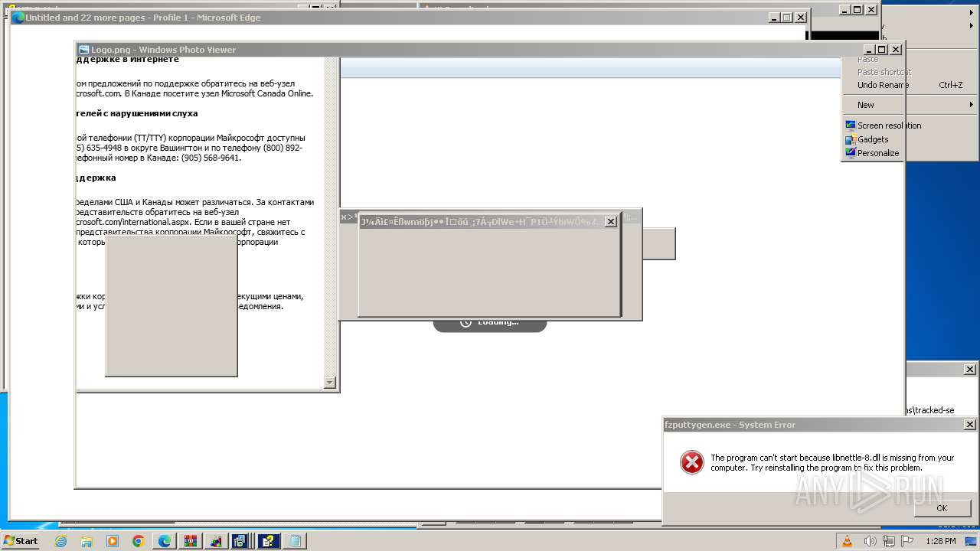Click the Gadgets menu icon
This screenshot has width=980, height=551.
click(850, 139)
